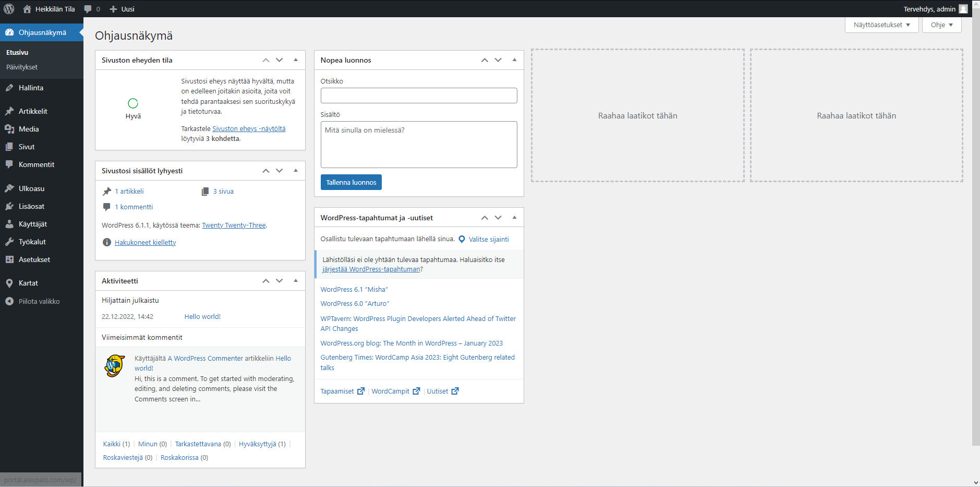
Task: Open Ulkoasu menu item
Action: click(x=42, y=188)
